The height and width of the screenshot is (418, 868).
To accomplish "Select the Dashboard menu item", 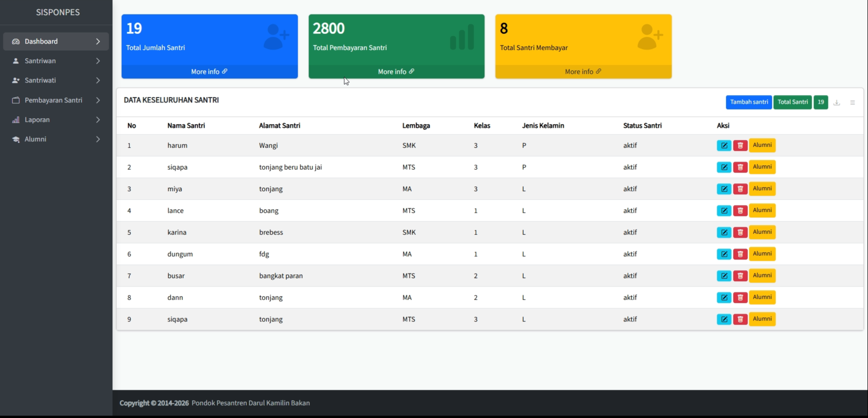I will coord(56,42).
